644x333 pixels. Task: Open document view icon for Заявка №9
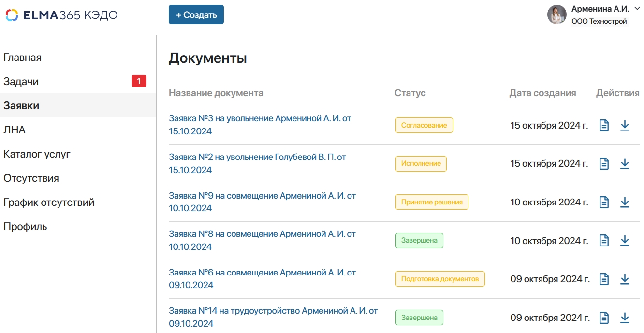(604, 202)
